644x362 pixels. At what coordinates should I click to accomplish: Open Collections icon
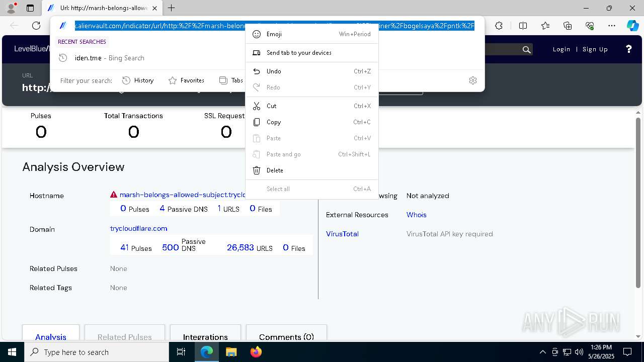point(568,26)
